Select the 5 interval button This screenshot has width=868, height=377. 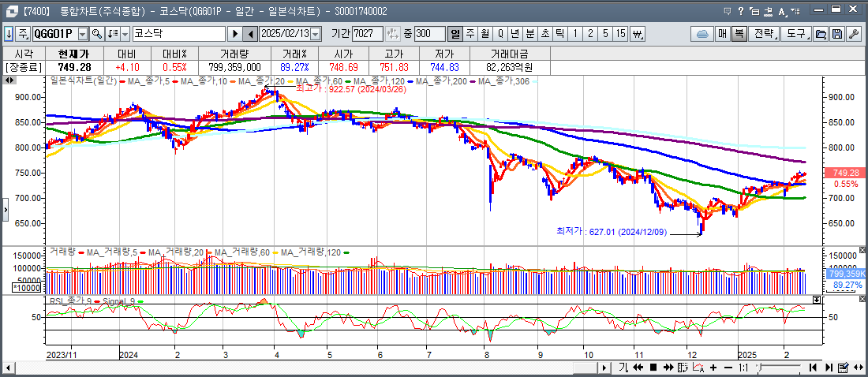pyautogui.click(x=605, y=34)
